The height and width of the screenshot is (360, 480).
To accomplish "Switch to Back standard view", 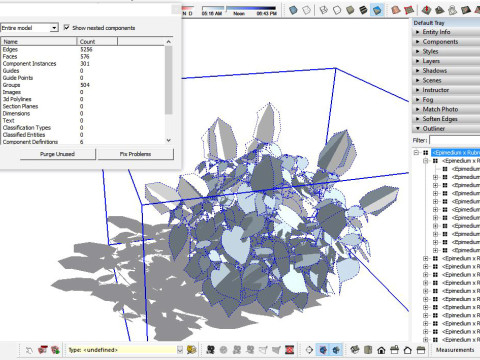I will click(408, 350).
